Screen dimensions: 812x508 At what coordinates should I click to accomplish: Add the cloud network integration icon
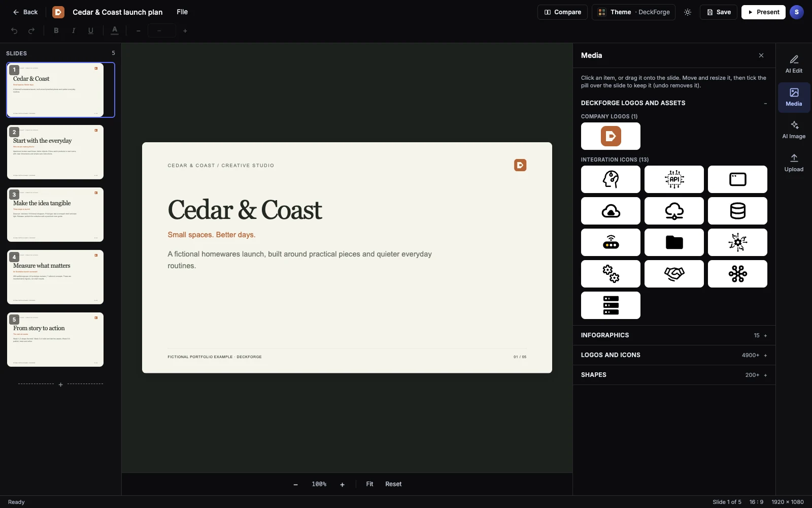[674, 211]
